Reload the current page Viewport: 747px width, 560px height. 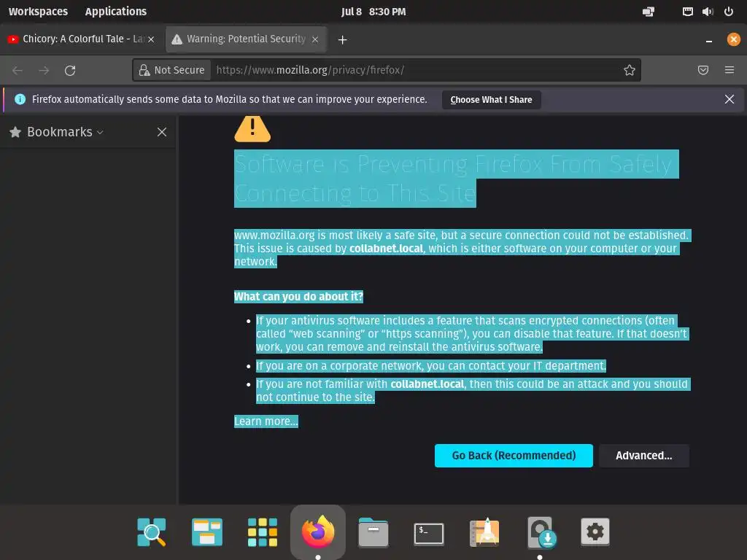[70, 71]
